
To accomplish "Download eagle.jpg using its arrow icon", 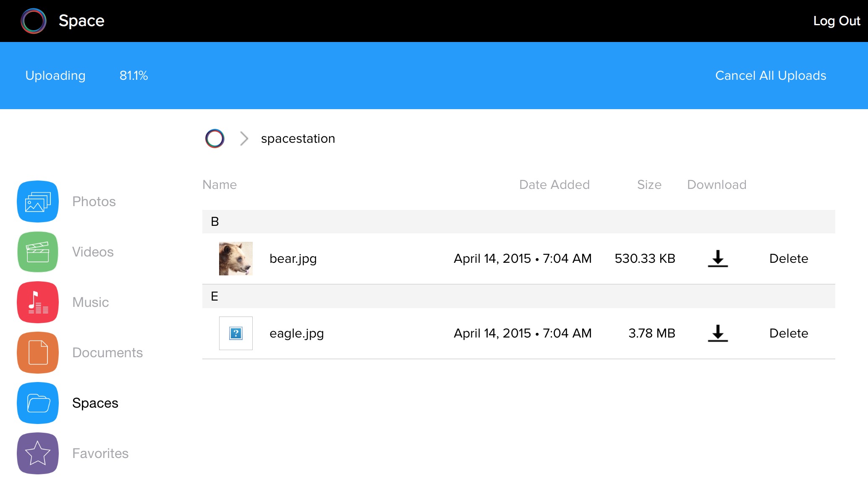I will coord(718,333).
